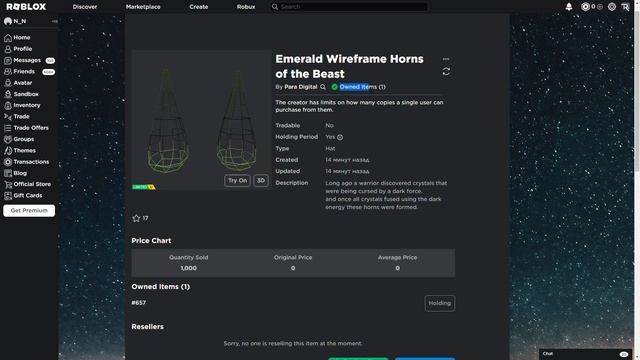Go to the Create page
640x360 pixels.
click(199, 7)
